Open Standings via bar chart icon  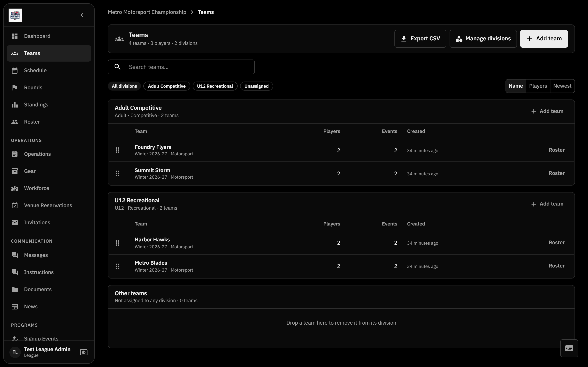pyautogui.click(x=14, y=105)
